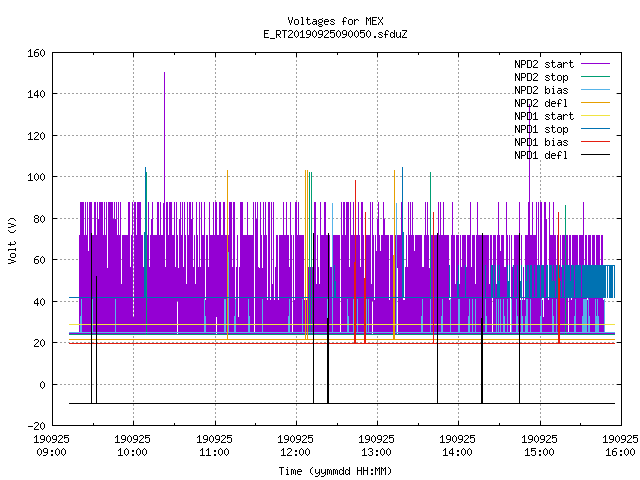Click the NPD1 defl legend label
The width and height of the screenshot is (640, 480).
[541, 156]
